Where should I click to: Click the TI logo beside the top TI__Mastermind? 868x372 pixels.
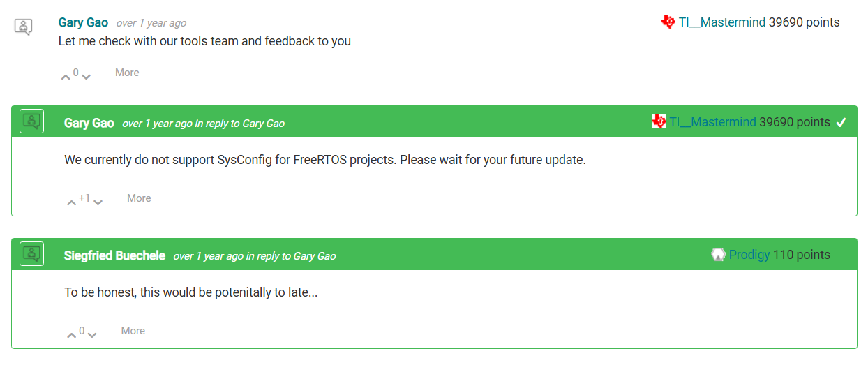[x=668, y=22]
